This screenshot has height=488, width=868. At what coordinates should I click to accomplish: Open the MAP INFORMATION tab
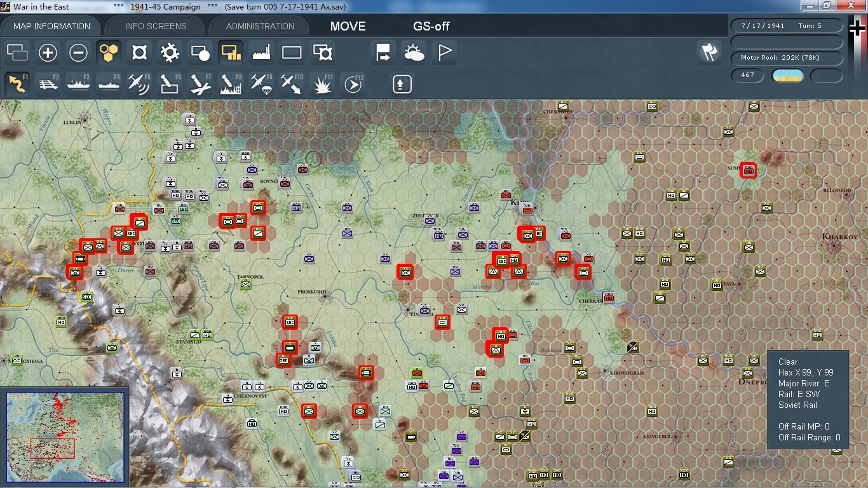point(51,26)
